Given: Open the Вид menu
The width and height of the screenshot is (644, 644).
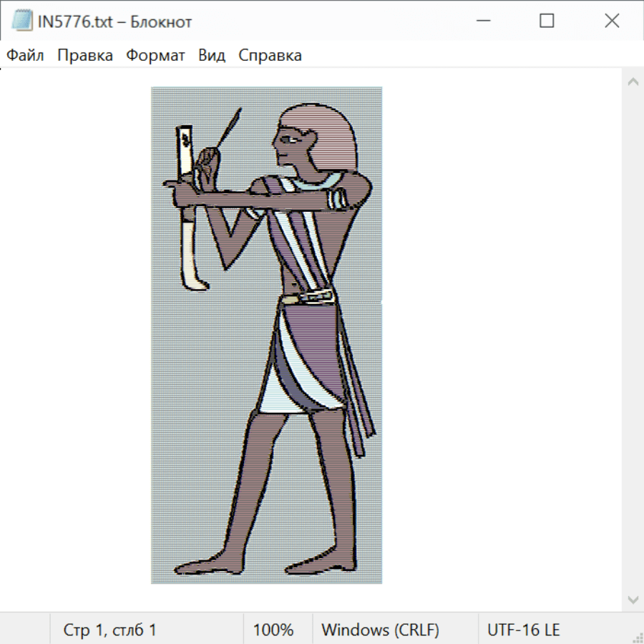Looking at the screenshot, I should click(x=211, y=56).
